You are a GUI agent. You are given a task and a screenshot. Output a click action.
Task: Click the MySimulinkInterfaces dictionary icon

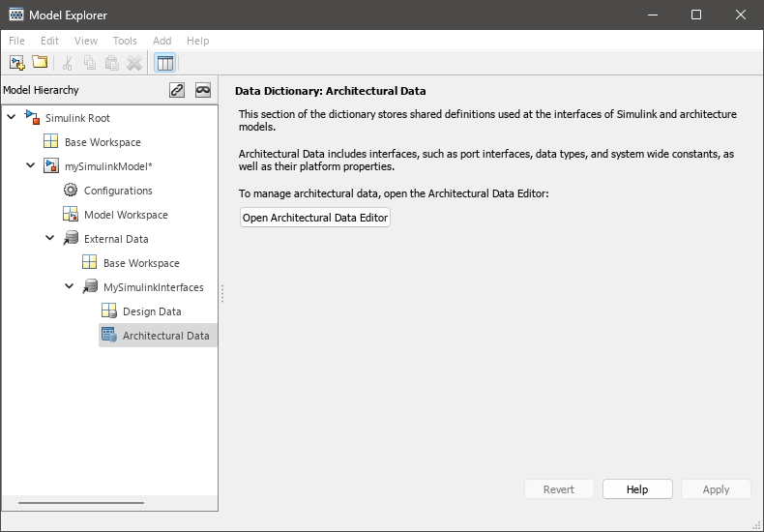(x=90, y=286)
